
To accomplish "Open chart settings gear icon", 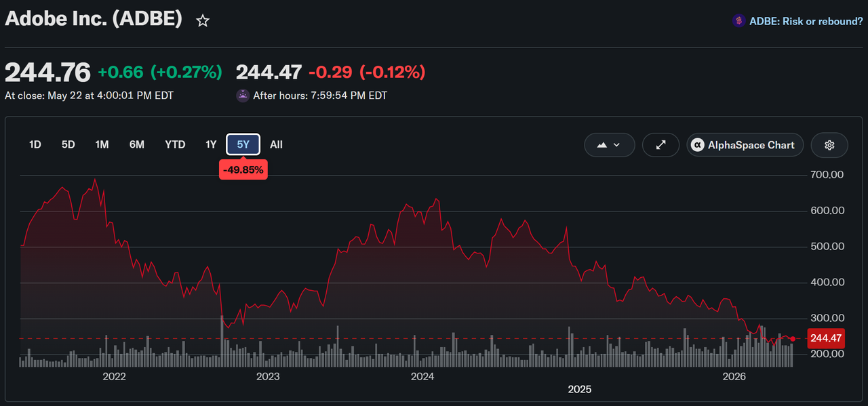I will pyautogui.click(x=829, y=145).
